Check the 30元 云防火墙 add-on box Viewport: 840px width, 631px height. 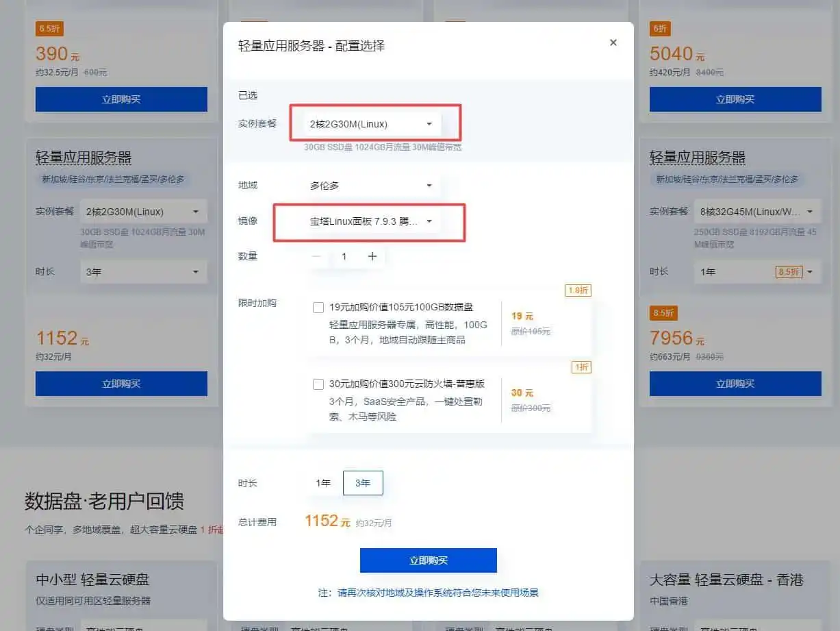(318, 384)
